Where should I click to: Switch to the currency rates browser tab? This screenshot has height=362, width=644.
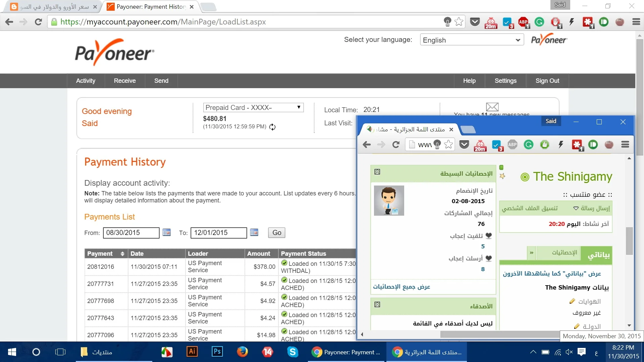54,7
